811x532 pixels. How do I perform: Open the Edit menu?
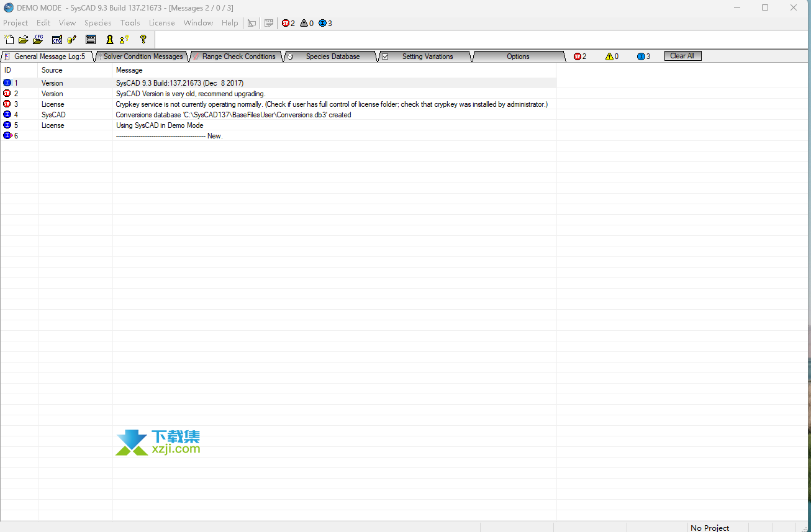pos(43,23)
